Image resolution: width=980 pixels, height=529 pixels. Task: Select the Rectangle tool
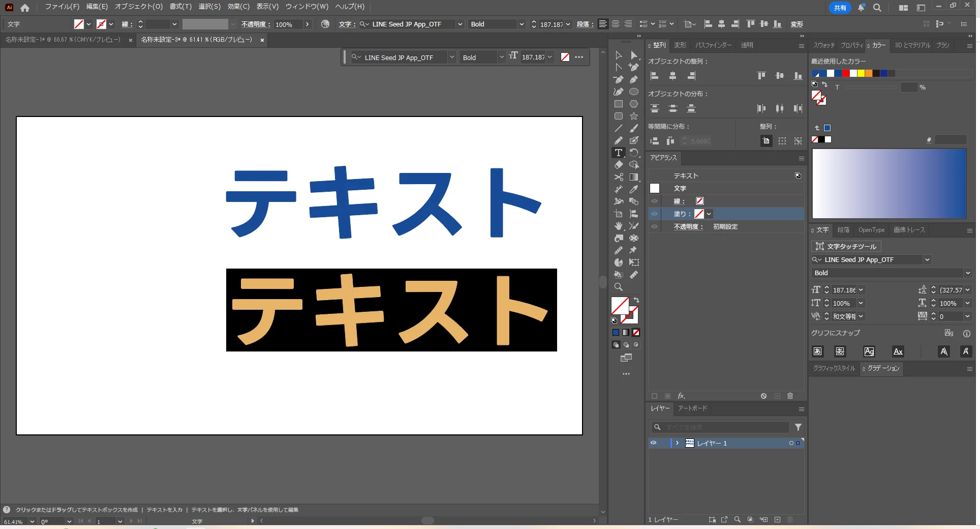pyautogui.click(x=618, y=104)
